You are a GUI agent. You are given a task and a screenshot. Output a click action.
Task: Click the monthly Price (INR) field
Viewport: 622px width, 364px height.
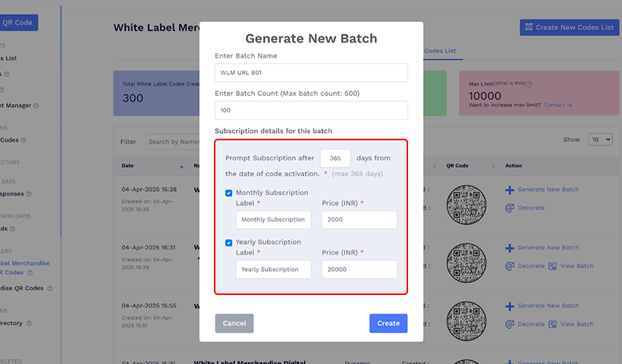(360, 220)
